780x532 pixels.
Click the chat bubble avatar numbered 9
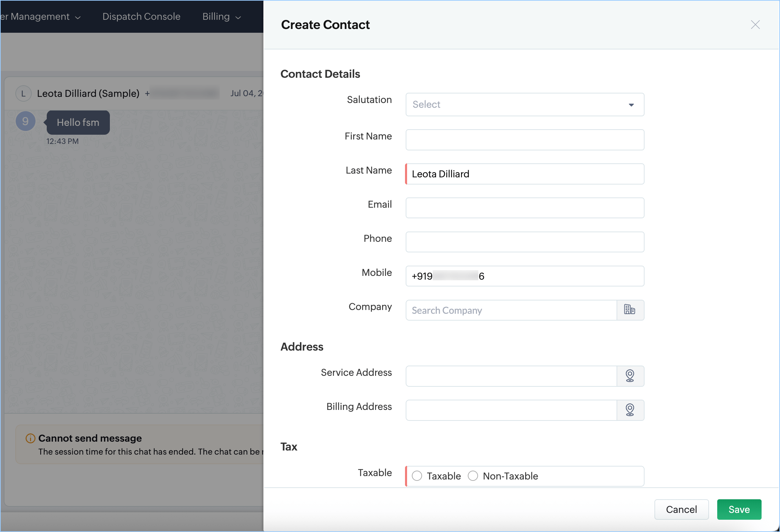pos(26,121)
